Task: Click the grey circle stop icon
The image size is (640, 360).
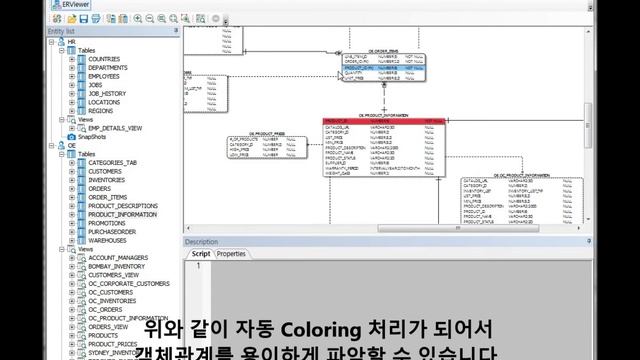Action: coord(216,18)
